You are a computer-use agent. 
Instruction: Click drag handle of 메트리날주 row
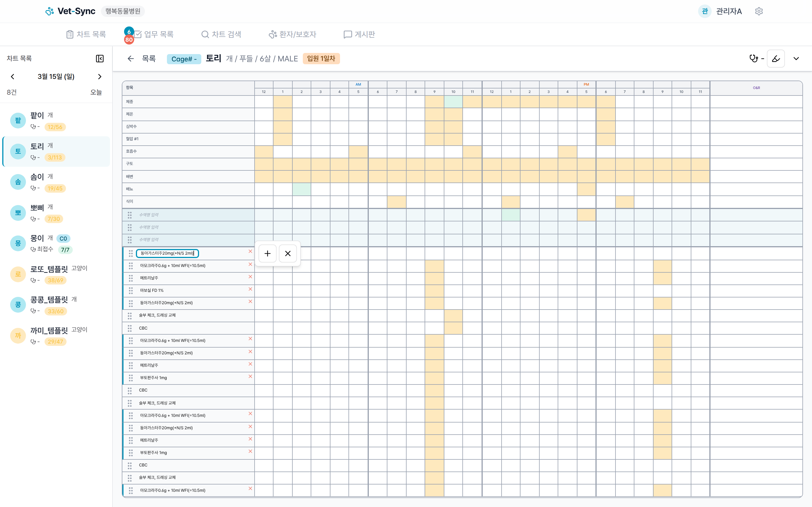click(x=131, y=278)
